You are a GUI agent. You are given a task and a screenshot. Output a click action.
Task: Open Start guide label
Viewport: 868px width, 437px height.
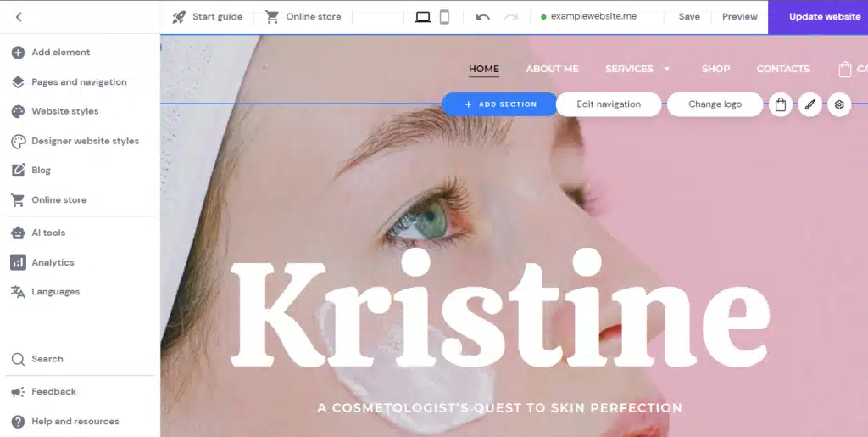point(218,17)
